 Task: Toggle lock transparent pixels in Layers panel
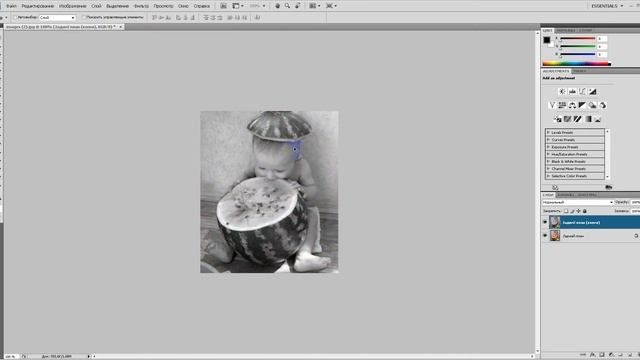[x=566, y=211]
